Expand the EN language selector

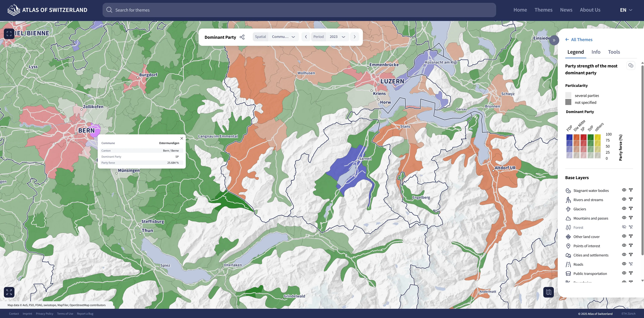(626, 10)
